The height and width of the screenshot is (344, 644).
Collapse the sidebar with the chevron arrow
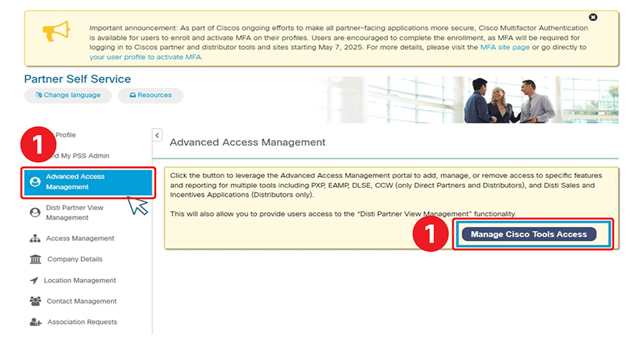pyautogui.click(x=157, y=135)
